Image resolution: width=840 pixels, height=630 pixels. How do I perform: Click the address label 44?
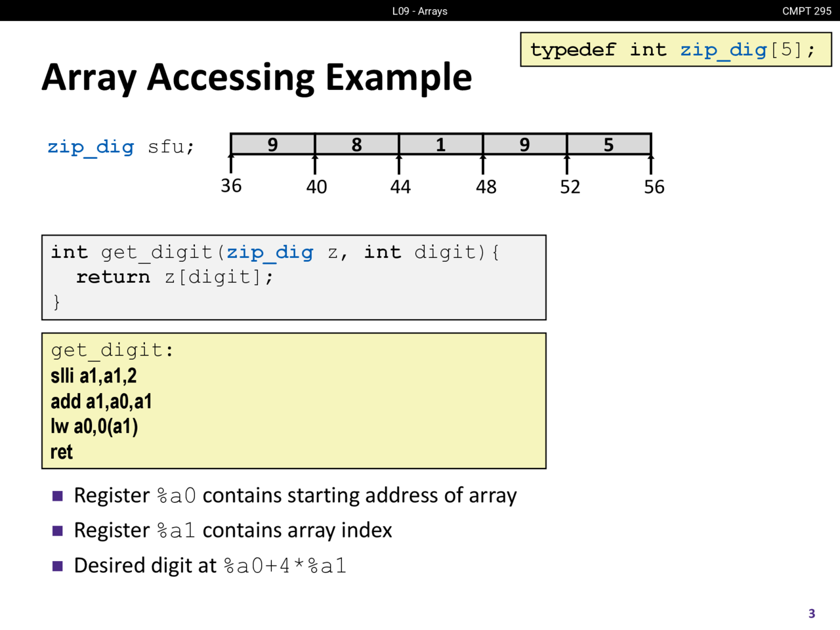coord(400,187)
